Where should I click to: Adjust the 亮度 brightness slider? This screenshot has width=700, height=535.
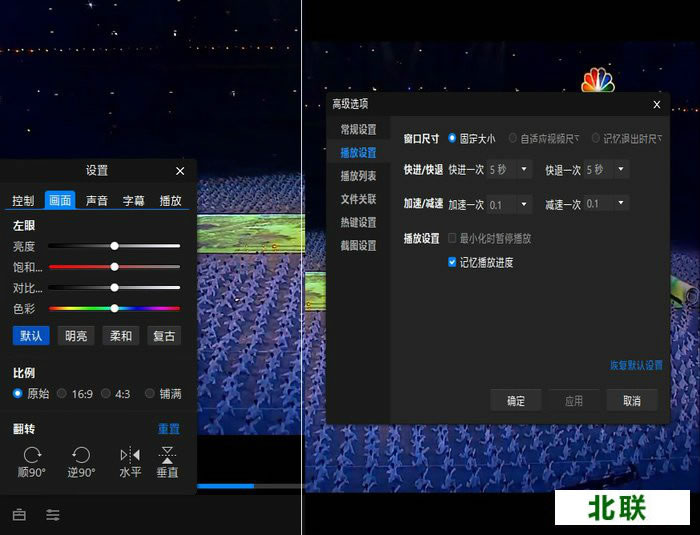pos(115,246)
